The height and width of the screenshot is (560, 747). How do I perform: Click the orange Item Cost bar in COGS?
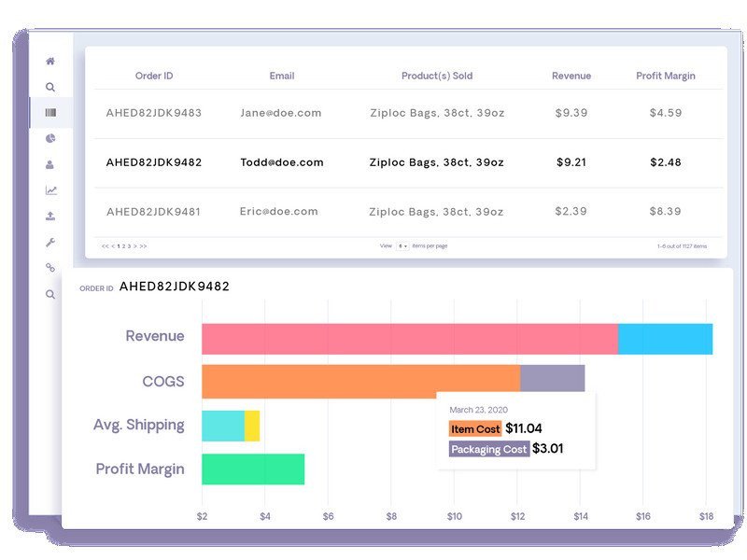tap(360, 382)
